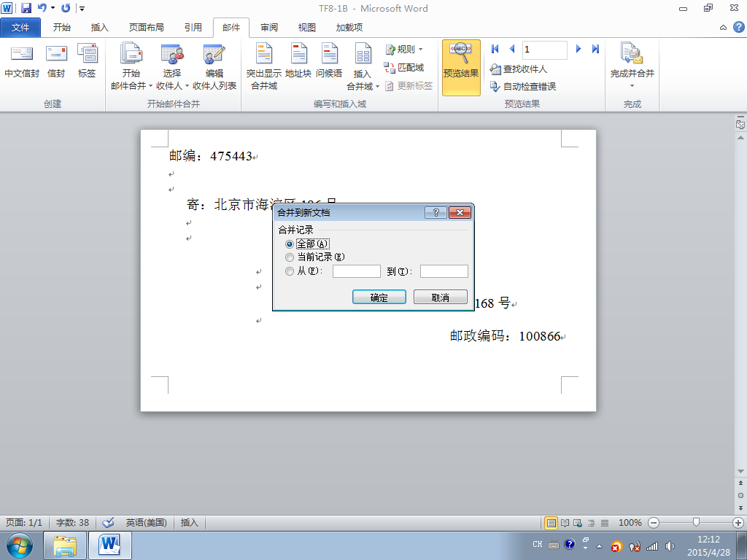Zoom out with the minus button

point(654,523)
